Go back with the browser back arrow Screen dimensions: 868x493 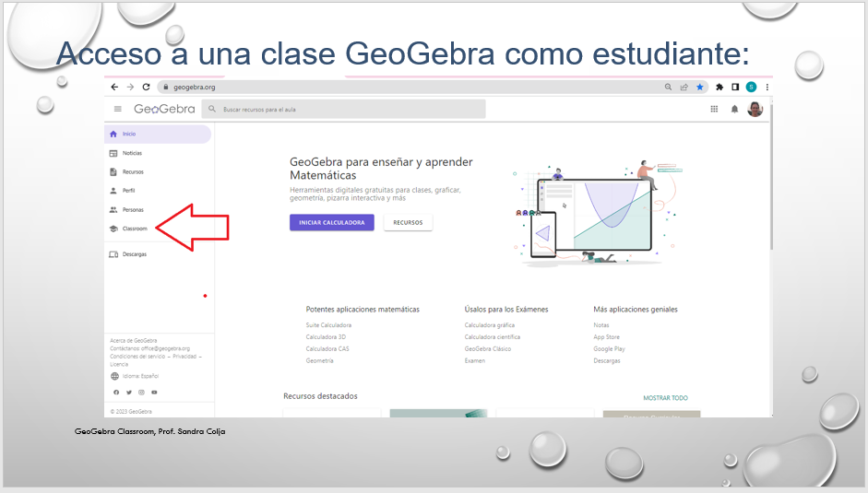click(114, 87)
